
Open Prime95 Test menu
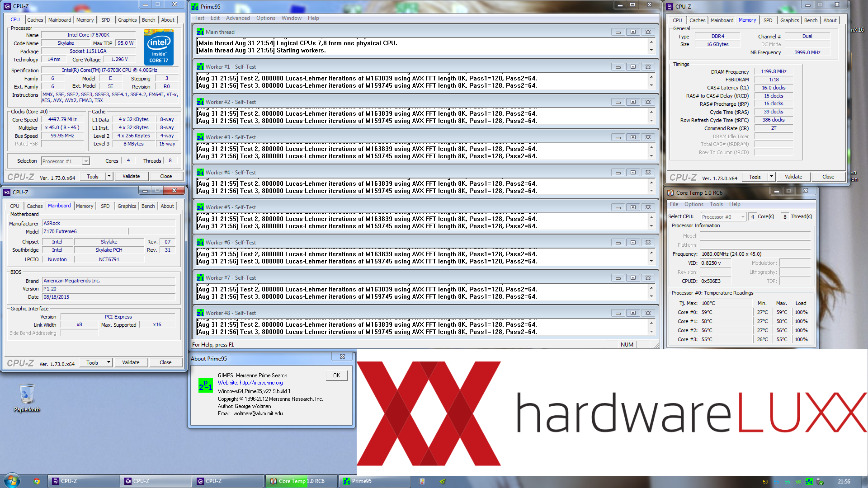coord(199,18)
